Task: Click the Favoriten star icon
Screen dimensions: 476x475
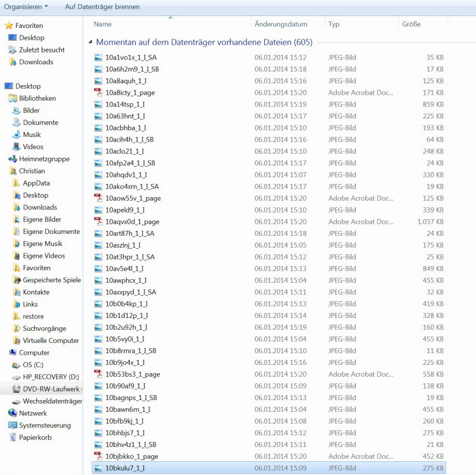Action: click(9, 26)
